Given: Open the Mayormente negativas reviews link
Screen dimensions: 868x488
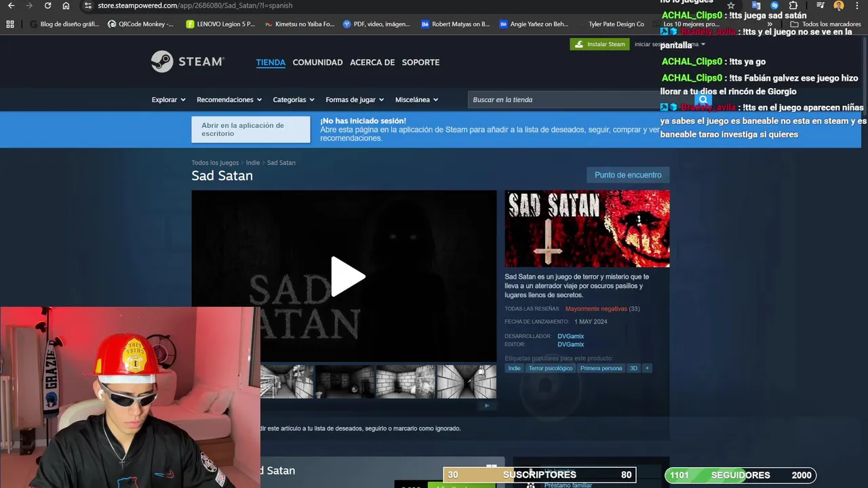Looking at the screenshot, I should 596,309.
